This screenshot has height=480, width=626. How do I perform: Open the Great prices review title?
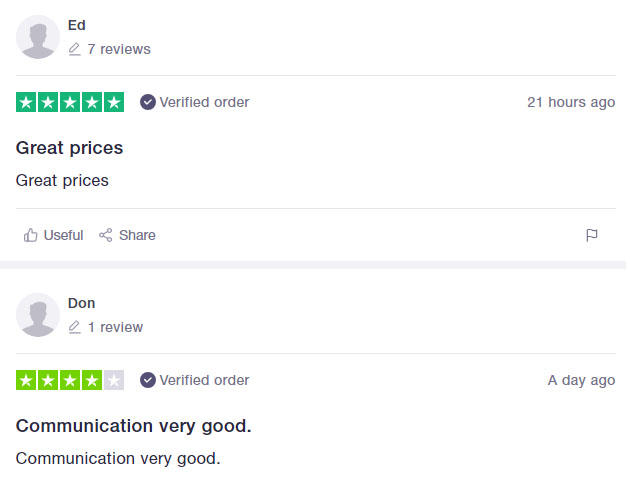point(69,148)
